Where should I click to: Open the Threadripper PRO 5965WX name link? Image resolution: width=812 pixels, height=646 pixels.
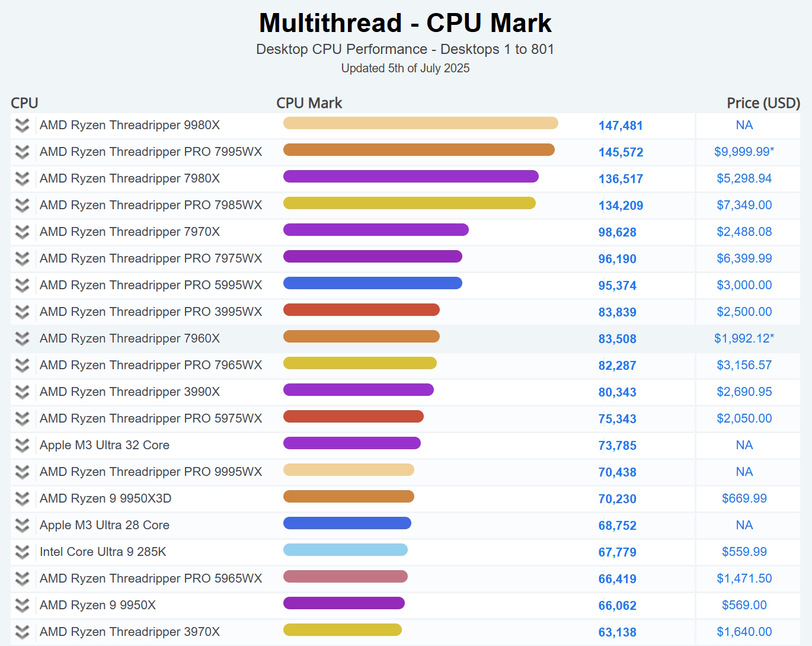(151, 578)
